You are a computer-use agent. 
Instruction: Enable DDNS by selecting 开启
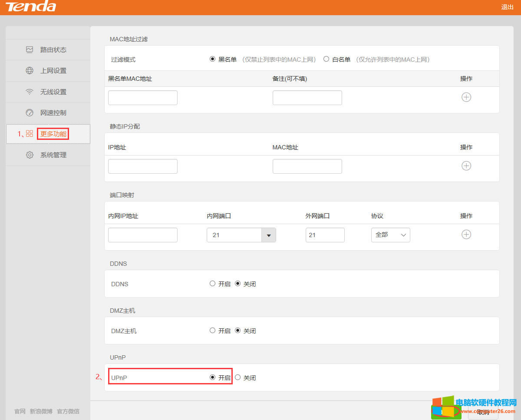[x=213, y=283]
